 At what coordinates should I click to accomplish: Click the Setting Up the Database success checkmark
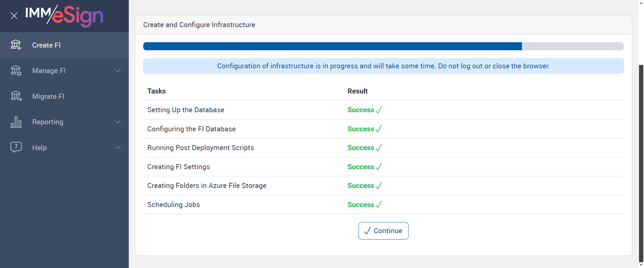point(379,110)
